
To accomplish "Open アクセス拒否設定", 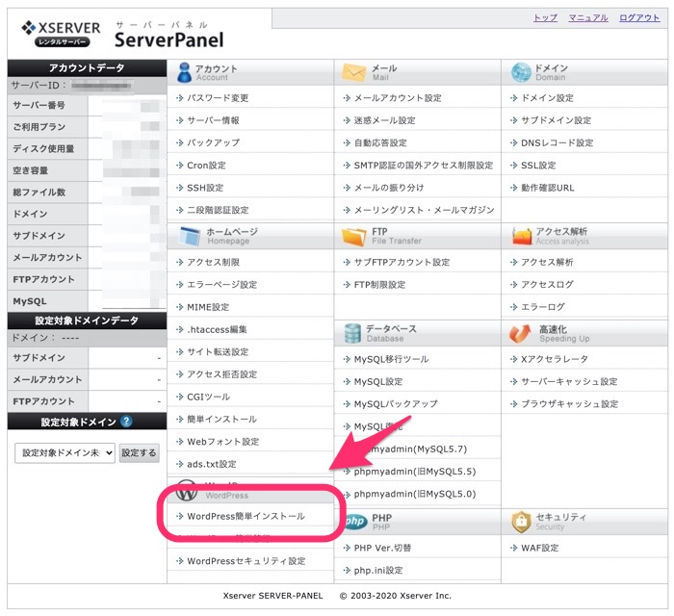I will 222,374.
